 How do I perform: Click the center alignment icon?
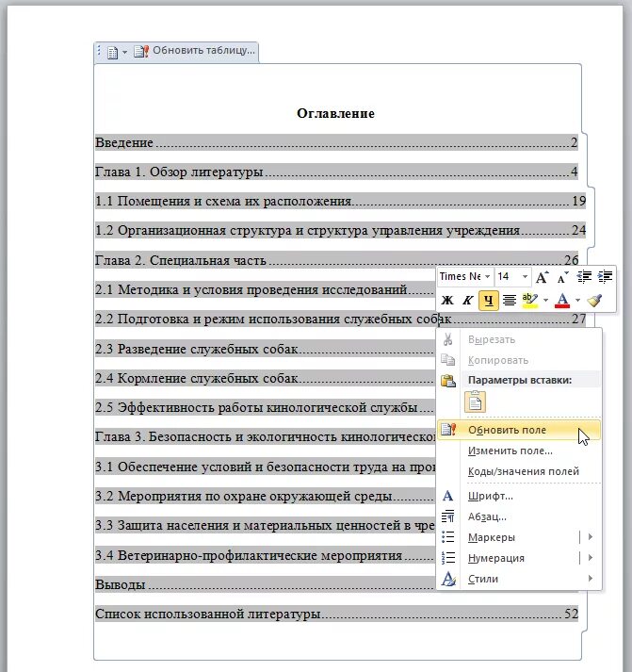pos(510,301)
